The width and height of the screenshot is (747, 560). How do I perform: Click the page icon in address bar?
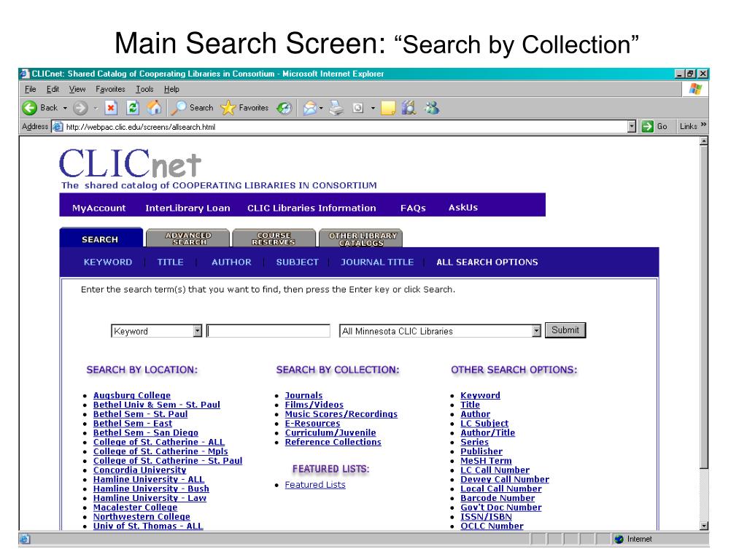tap(58, 127)
